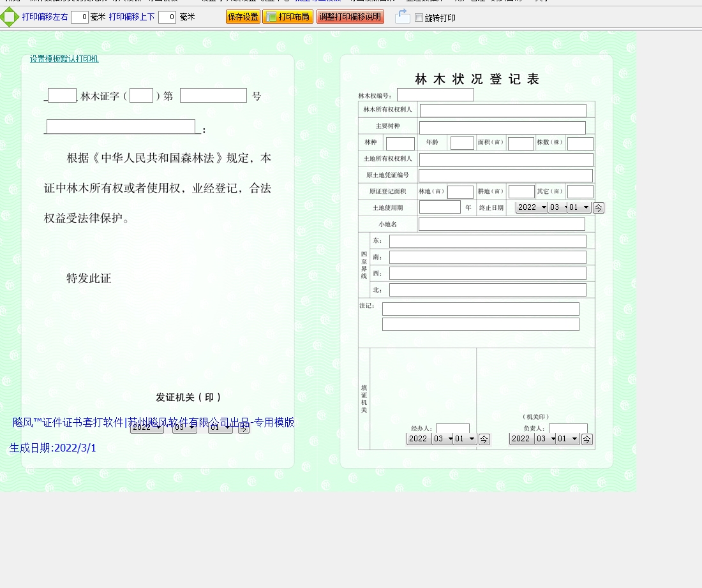Image resolution: width=702 pixels, height=588 pixels.
Task: Expand the 终止日期 year dropdown
Action: coord(532,207)
